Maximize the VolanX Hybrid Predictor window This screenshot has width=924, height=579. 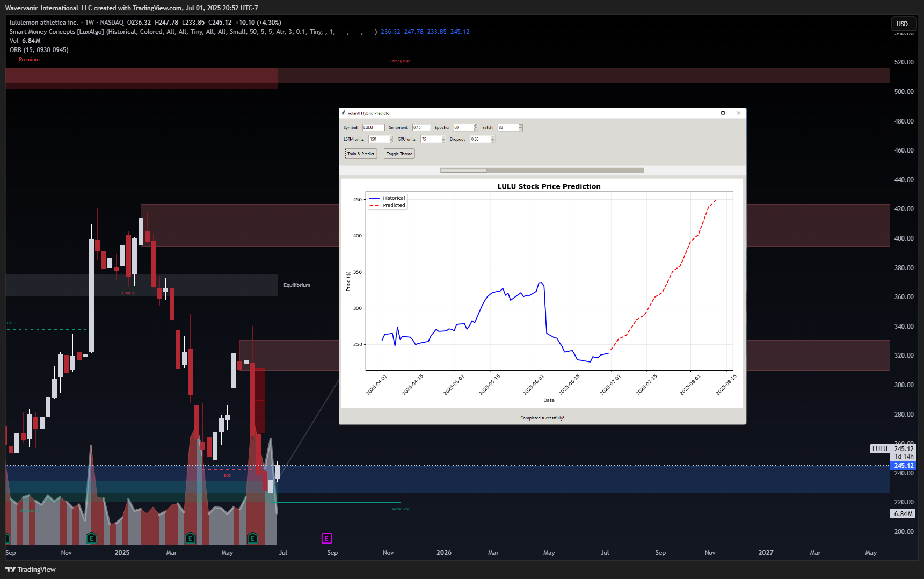point(723,113)
